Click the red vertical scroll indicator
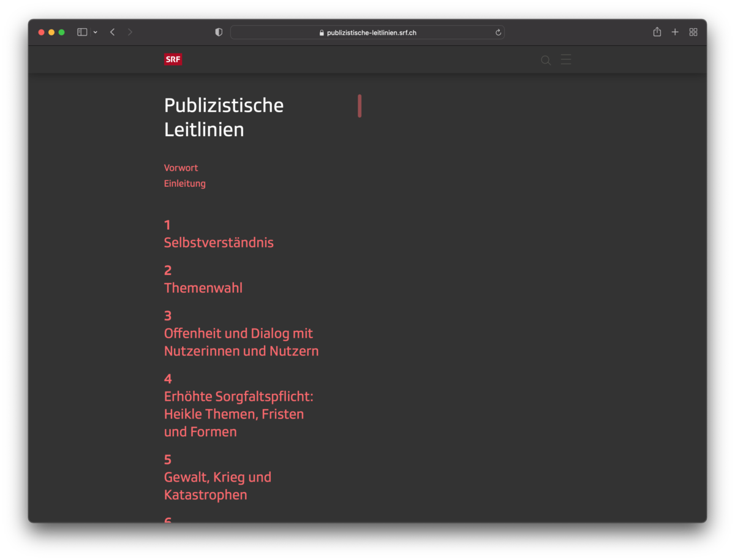This screenshot has height=560, width=735. coord(360,106)
